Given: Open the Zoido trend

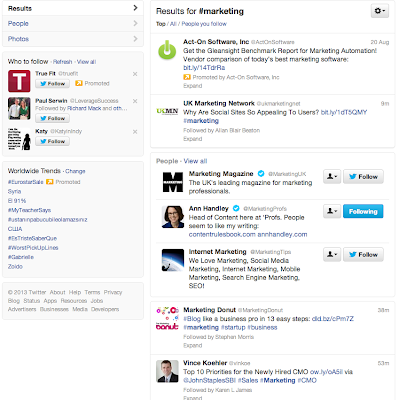Looking at the screenshot, I should click(15, 266).
